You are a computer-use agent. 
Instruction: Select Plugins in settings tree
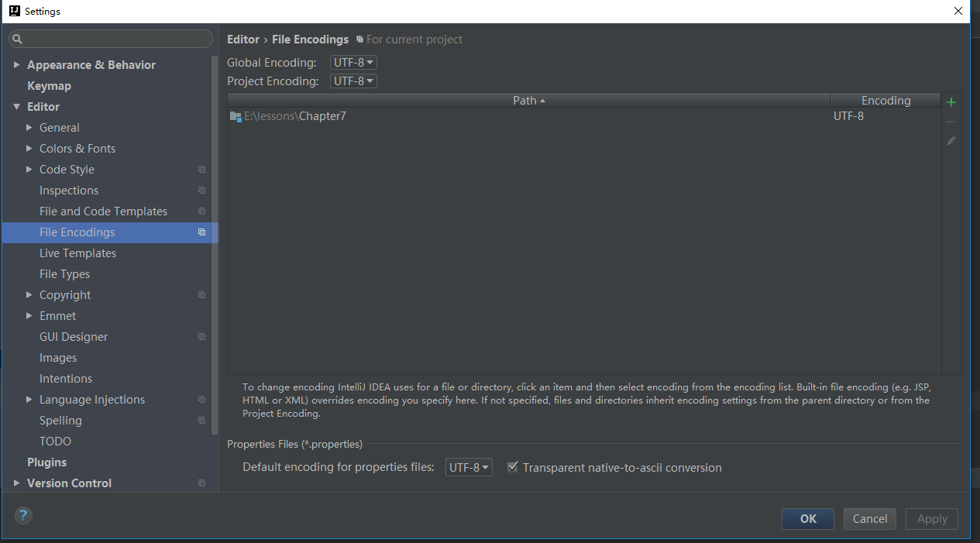coord(46,462)
